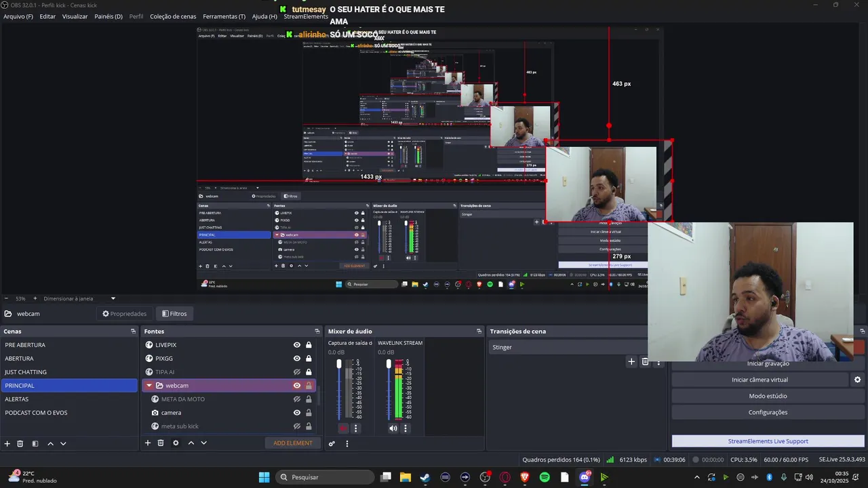Hide the webcam group
The width and height of the screenshot is (868, 488).
(296, 386)
